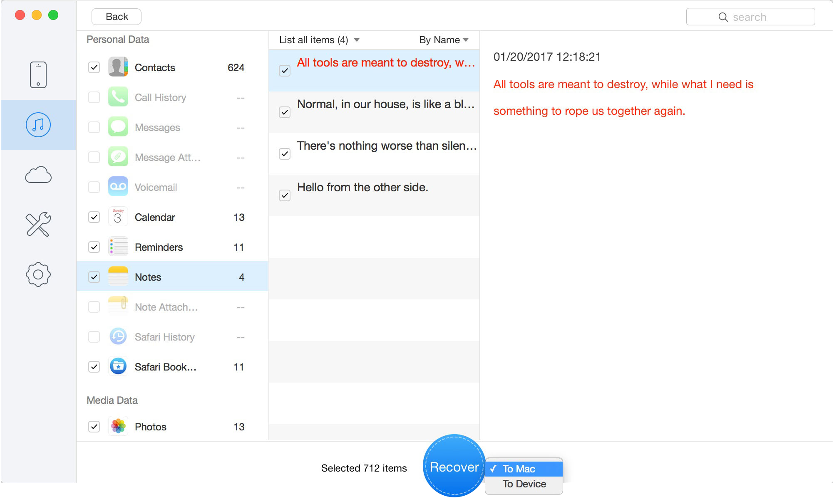The height and width of the screenshot is (504, 834).
Task: Choose 'To Device' recovery destination
Action: 524,484
